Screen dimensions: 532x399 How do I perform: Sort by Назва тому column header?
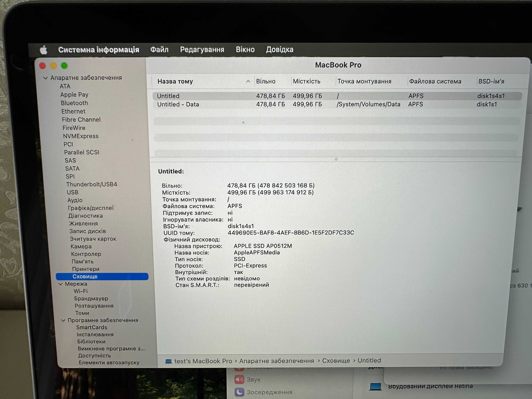(x=175, y=82)
